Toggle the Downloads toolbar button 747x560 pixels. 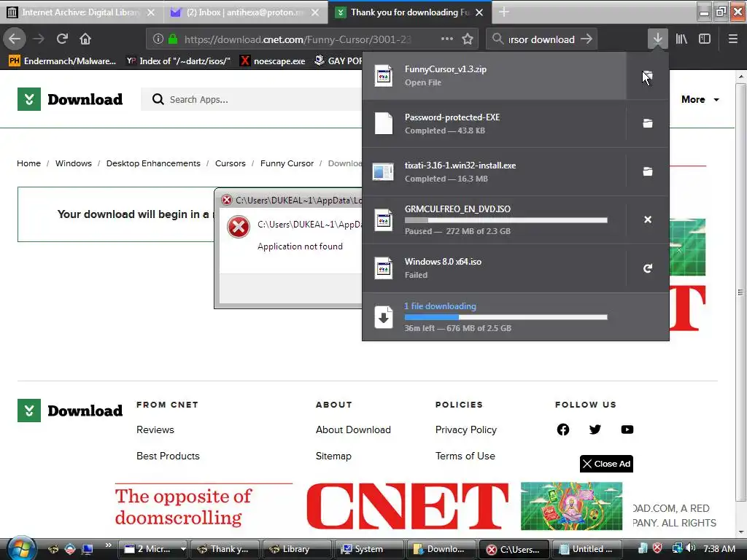coord(658,39)
